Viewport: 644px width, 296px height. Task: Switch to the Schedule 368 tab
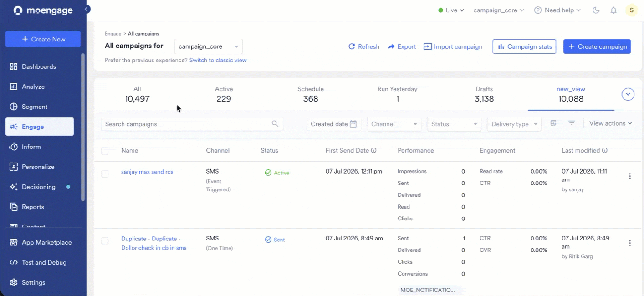(311, 94)
